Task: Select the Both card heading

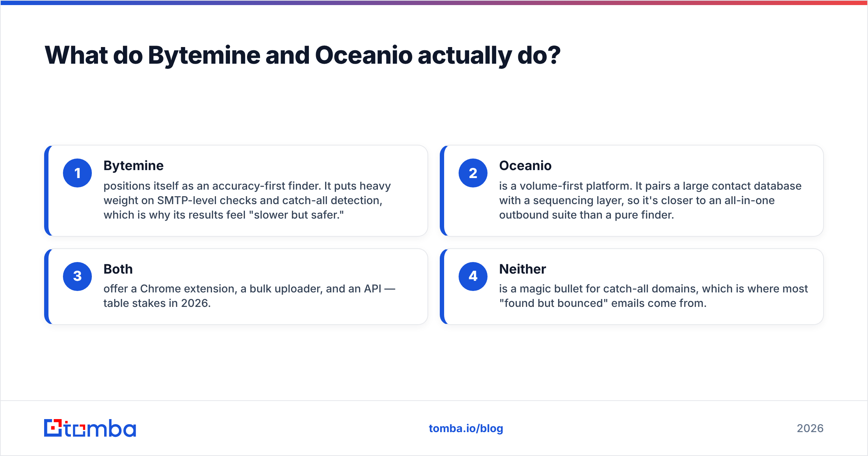Action: [x=118, y=269]
